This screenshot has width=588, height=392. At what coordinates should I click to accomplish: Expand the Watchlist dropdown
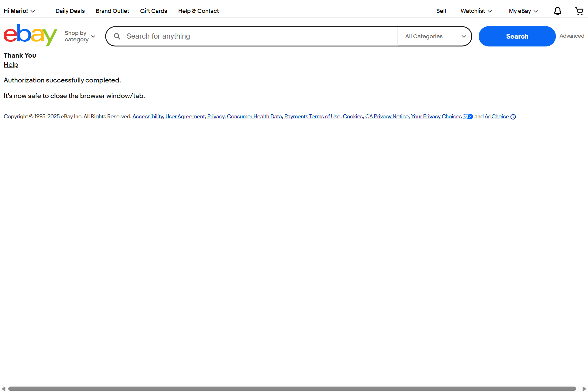click(x=475, y=11)
